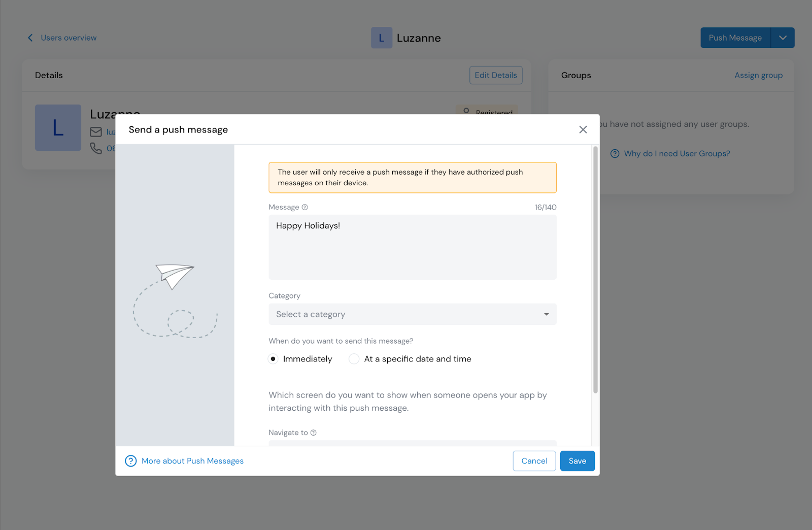
Task: Choose At a specific date and time
Action: 354,359
